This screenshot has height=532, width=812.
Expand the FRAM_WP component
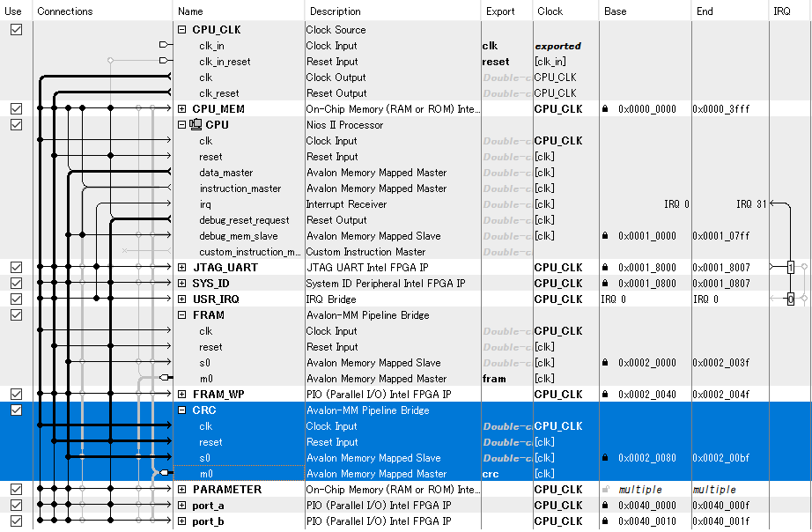[x=181, y=395]
